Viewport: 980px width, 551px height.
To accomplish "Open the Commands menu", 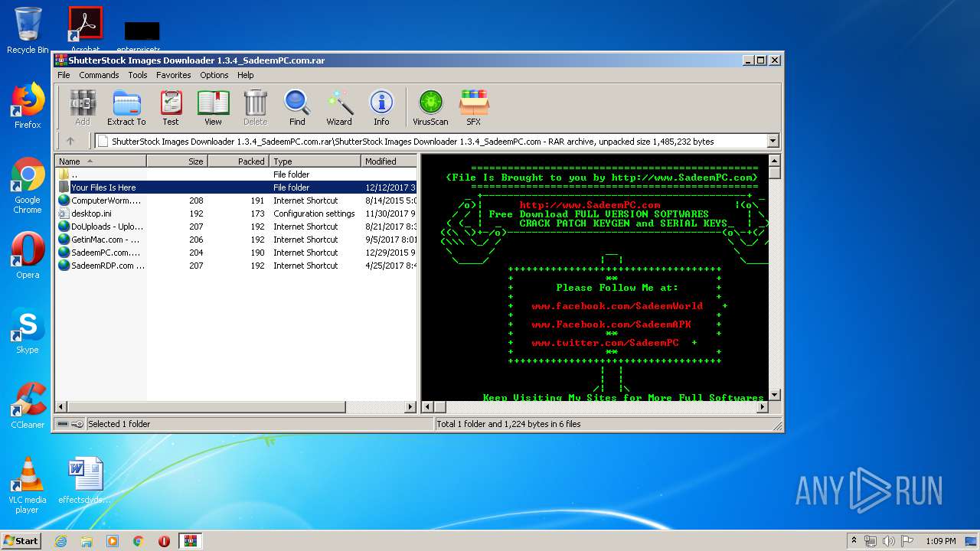I will click(99, 75).
